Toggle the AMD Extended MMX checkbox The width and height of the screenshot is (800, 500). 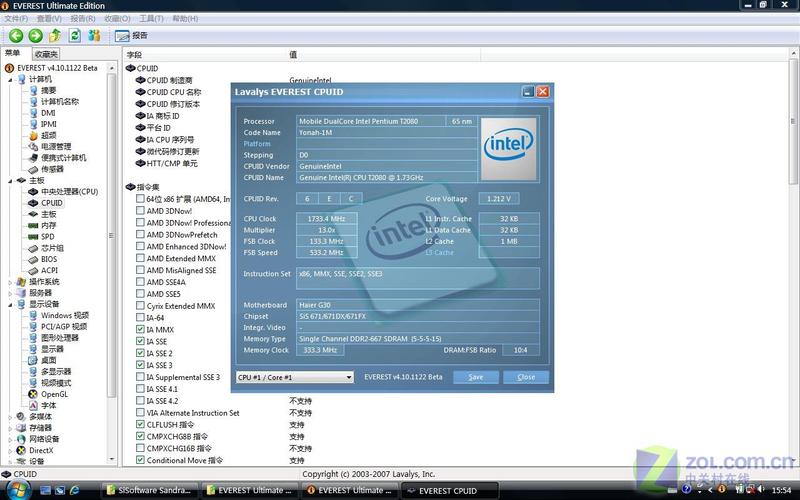tap(140, 258)
